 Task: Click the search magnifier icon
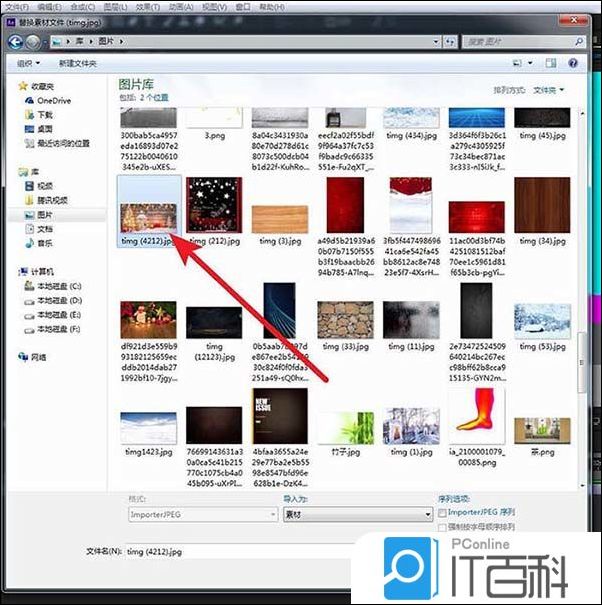coord(579,41)
